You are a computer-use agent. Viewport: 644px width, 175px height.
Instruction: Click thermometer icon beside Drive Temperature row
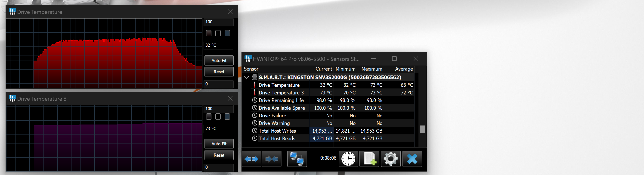pyautogui.click(x=254, y=85)
